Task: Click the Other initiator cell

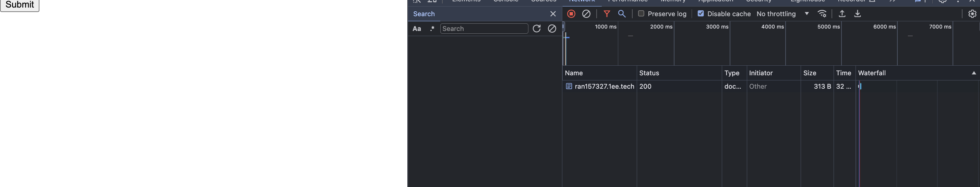Action: tap(774, 86)
